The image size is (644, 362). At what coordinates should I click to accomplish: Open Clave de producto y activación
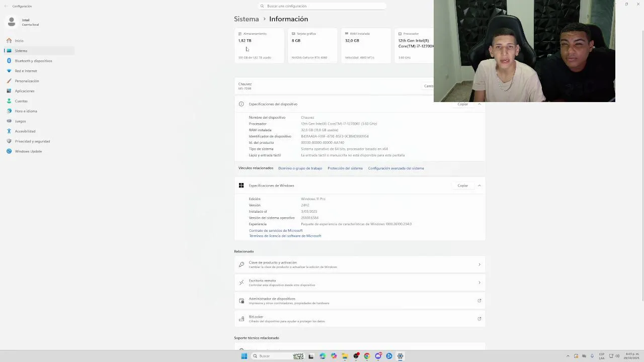coord(360,264)
